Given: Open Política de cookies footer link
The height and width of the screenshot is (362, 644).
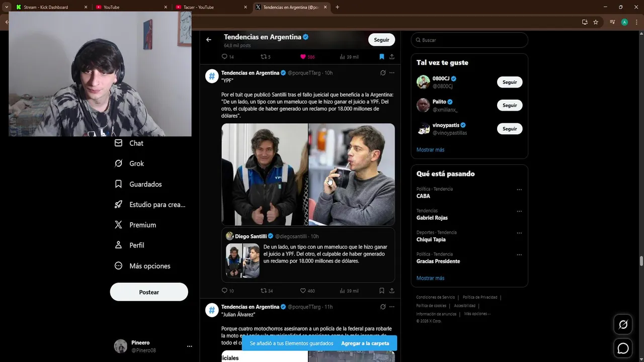Looking at the screenshot, I should pos(431,306).
